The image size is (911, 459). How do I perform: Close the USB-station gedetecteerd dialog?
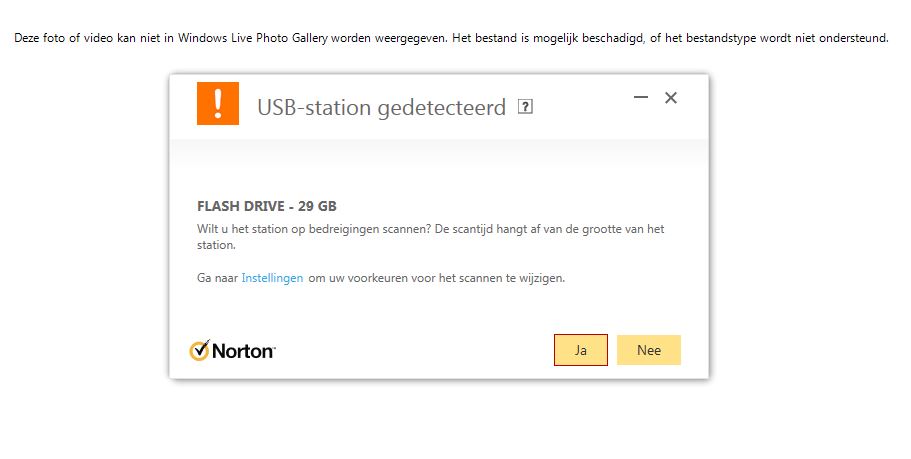(671, 97)
